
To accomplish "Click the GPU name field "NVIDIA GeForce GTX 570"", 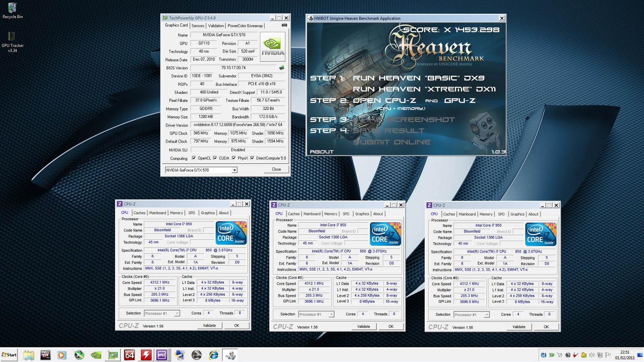I will coord(224,35).
